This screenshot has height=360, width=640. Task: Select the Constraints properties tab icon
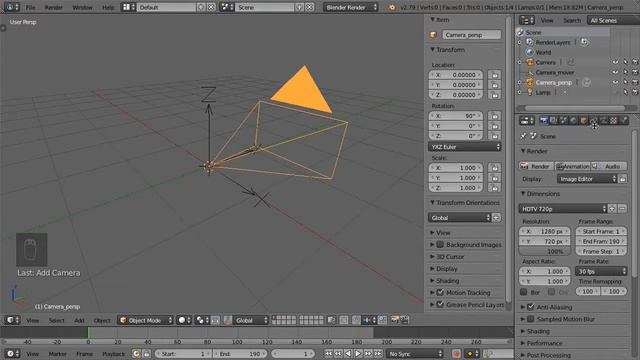593,120
